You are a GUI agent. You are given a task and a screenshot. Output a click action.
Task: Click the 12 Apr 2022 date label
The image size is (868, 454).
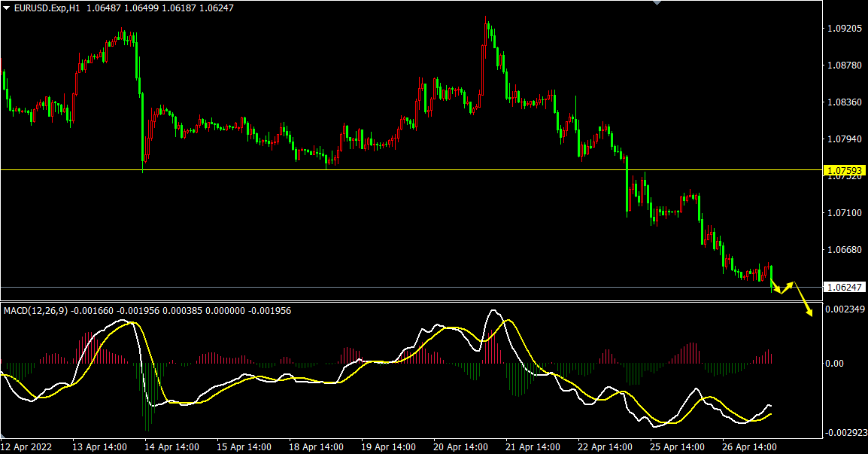(x=29, y=446)
